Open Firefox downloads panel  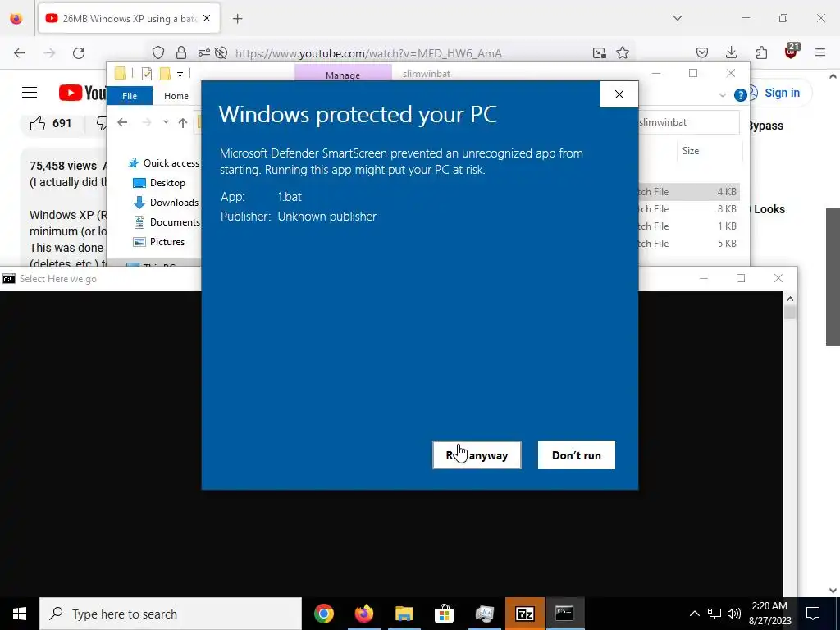[x=731, y=52]
